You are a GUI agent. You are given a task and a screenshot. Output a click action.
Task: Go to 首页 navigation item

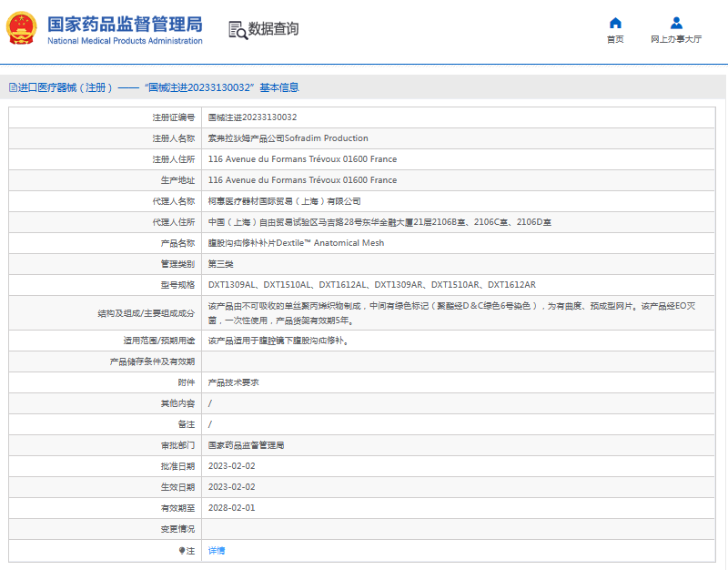[x=614, y=38]
